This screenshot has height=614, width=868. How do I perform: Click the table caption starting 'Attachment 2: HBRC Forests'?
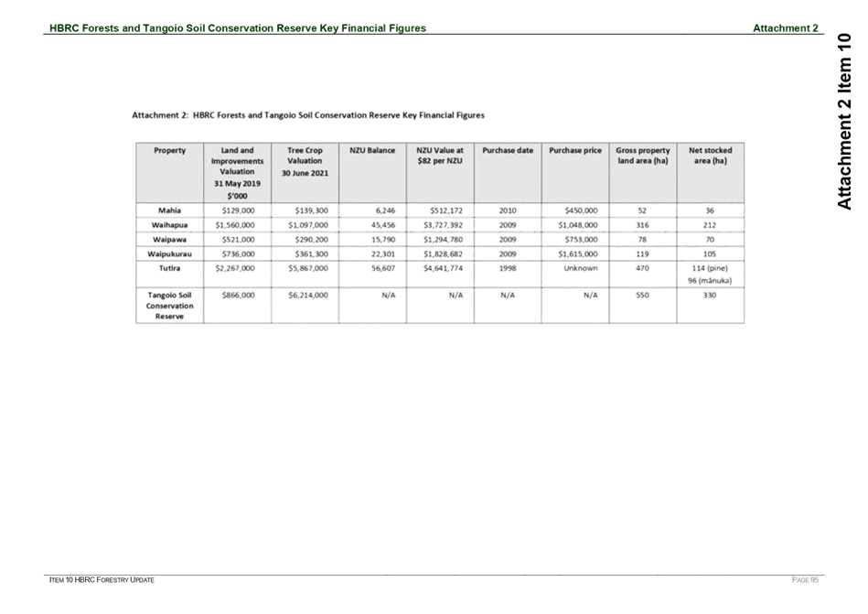tap(308, 115)
